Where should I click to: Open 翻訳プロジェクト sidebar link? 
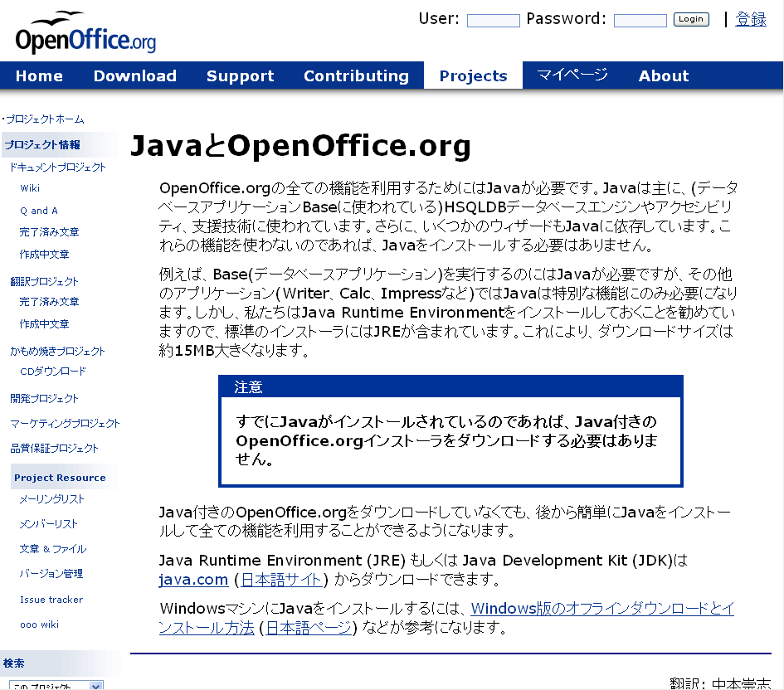coord(44,282)
